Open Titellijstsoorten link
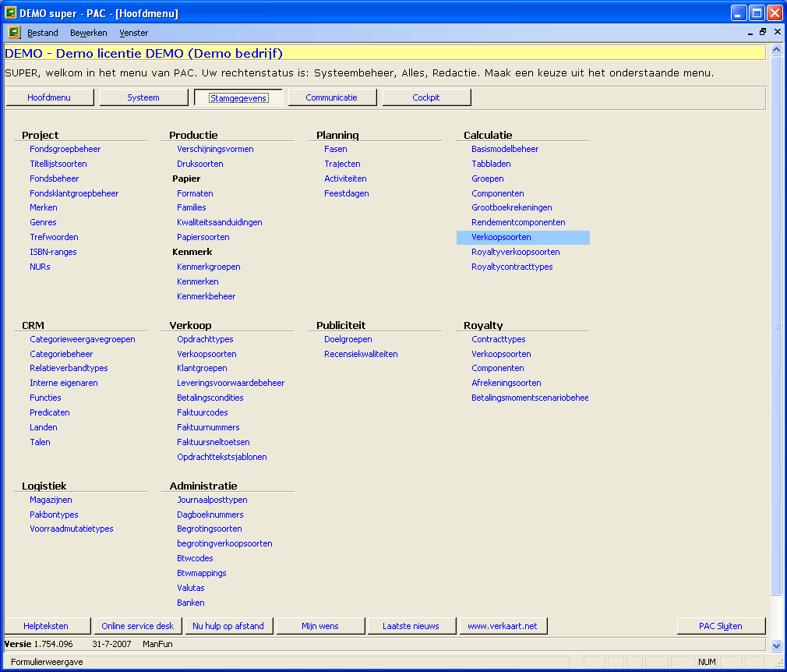This screenshot has width=787, height=672. [x=58, y=164]
